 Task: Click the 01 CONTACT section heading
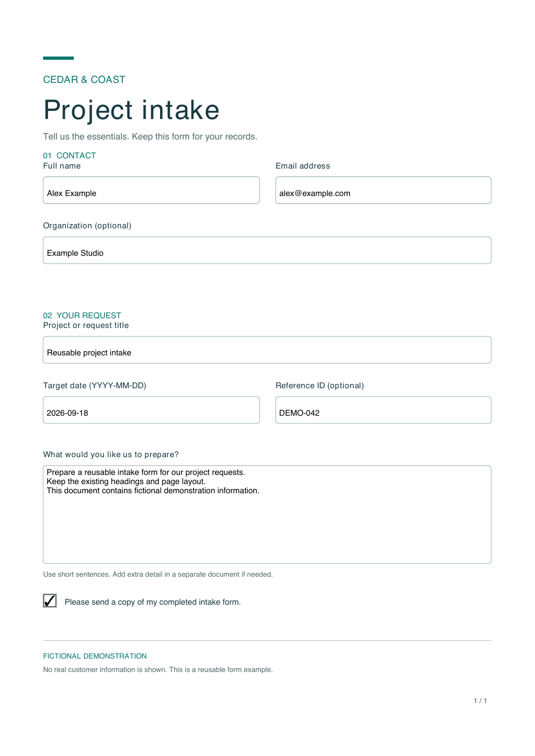70,156
